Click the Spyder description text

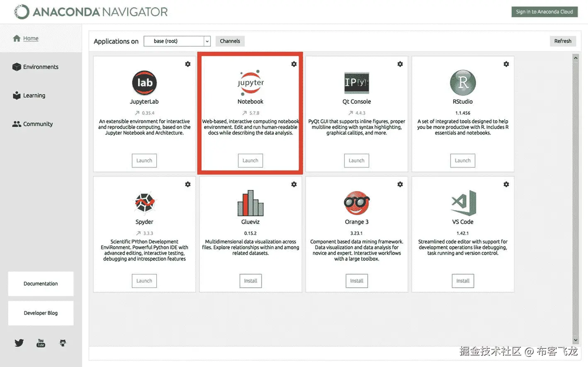pos(144,250)
